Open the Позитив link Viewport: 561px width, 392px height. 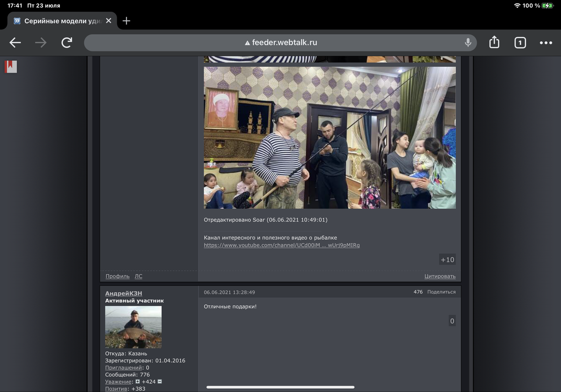coord(116,389)
